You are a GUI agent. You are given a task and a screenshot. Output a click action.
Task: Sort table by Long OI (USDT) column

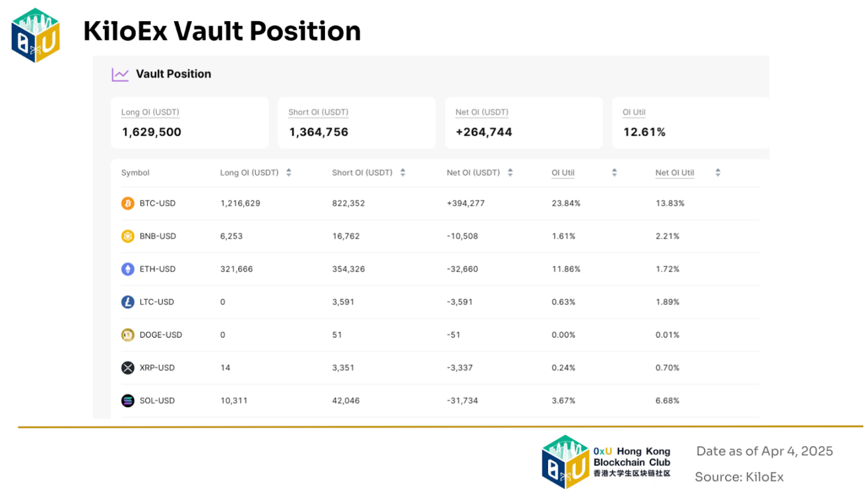pyautogui.click(x=289, y=172)
